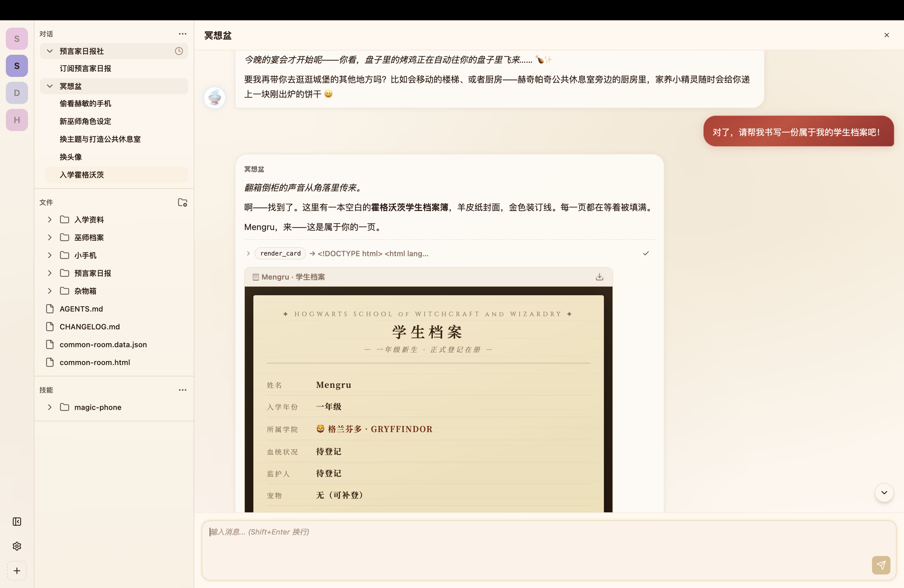Screen dimensions: 904x588
Task: Open the conversations more-options menu
Action: (182, 34)
